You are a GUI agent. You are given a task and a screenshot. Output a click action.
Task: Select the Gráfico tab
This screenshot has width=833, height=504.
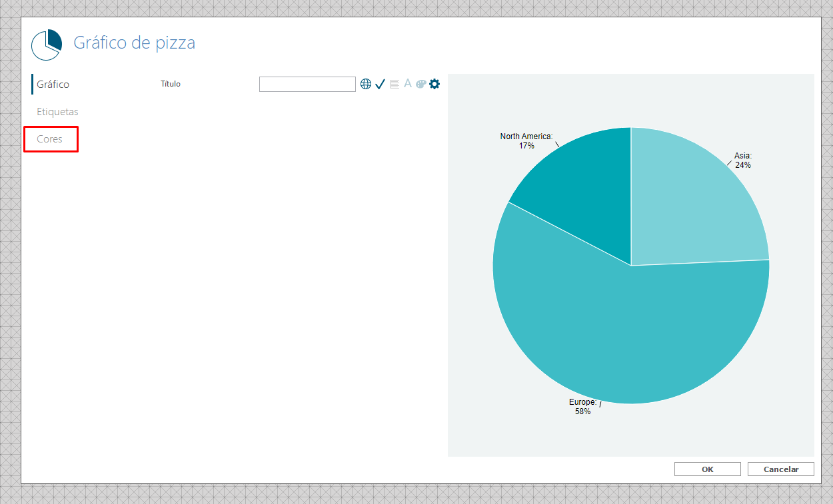coord(53,85)
